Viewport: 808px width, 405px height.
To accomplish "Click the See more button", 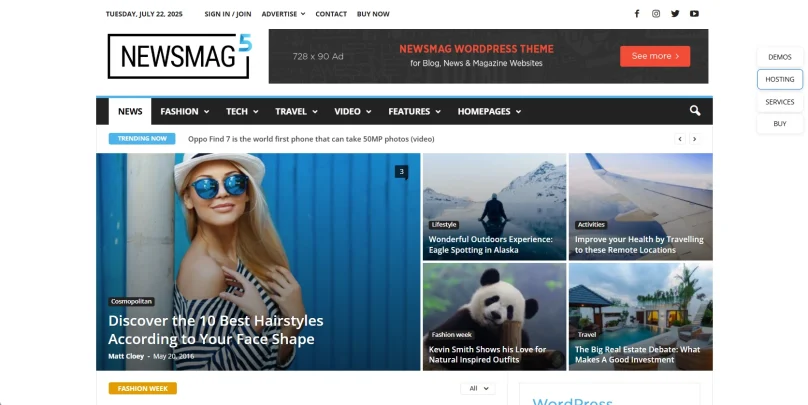I will (655, 56).
